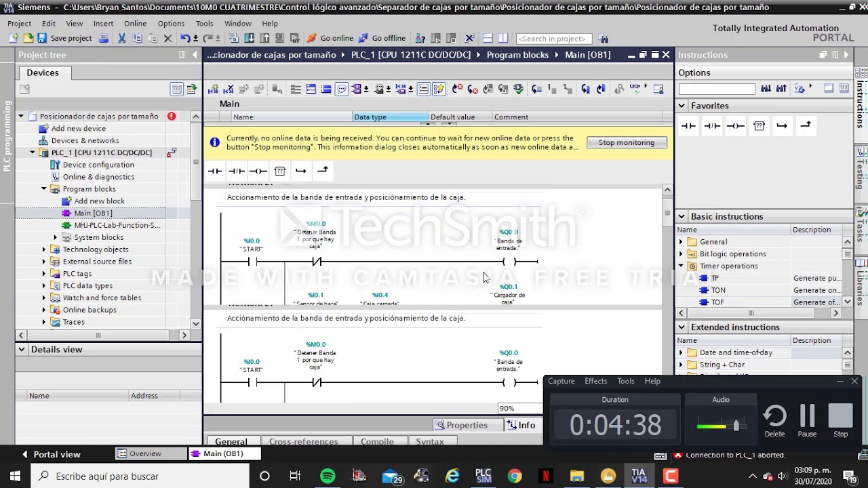
Task: Click the Stop monitoring button
Action: click(627, 142)
